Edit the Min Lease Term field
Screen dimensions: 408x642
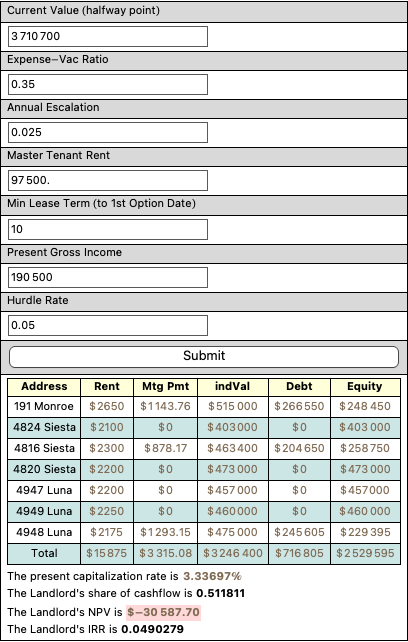(x=108, y=229)
